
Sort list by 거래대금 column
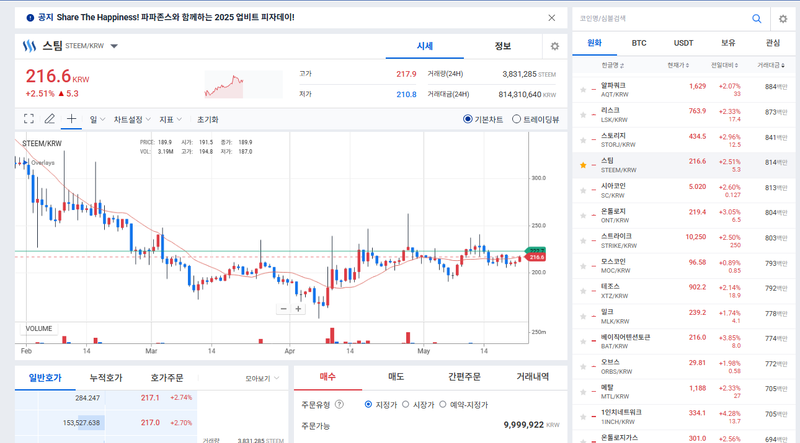pos(771,65)
